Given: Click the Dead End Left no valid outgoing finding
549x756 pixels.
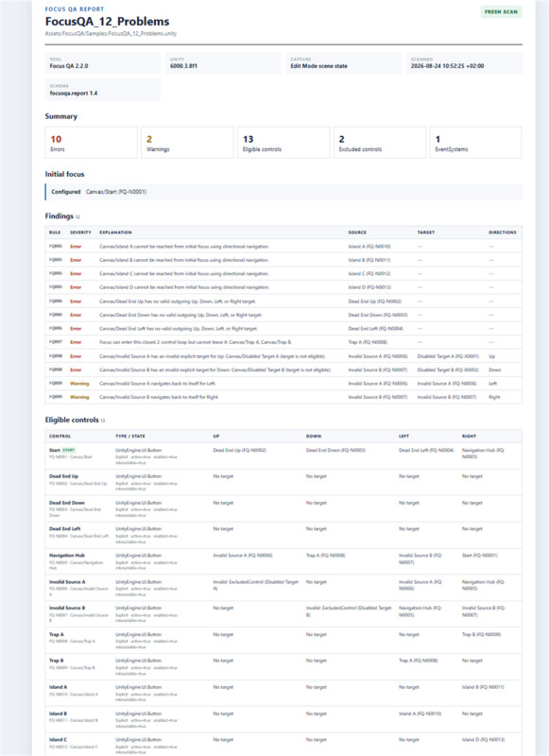Looking at the screenshot, I should coord(283,328).
